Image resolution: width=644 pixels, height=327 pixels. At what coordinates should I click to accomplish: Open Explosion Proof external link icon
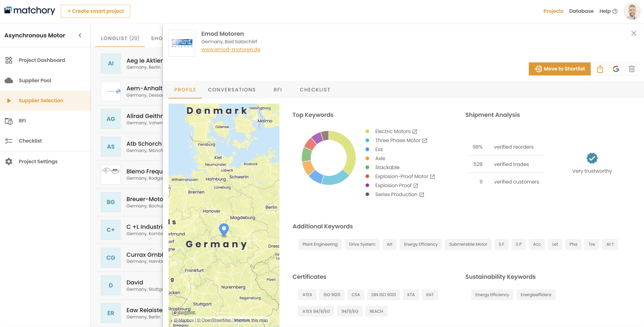416,186
